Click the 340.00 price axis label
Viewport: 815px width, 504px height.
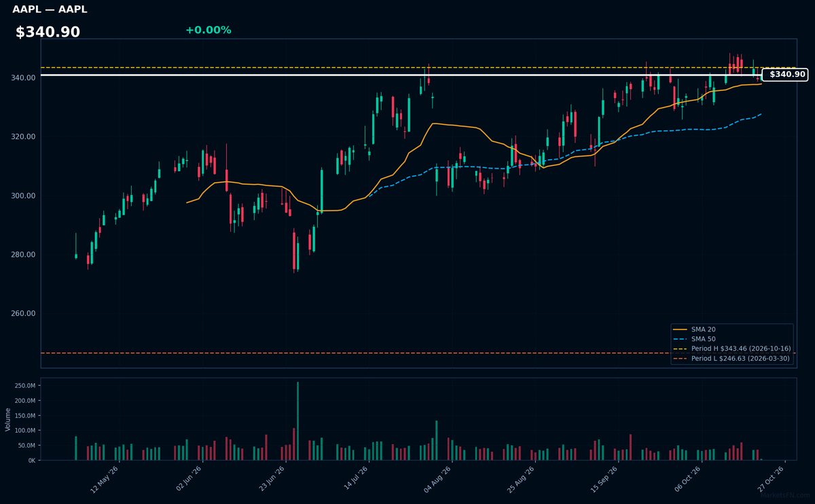coord(24,78)
